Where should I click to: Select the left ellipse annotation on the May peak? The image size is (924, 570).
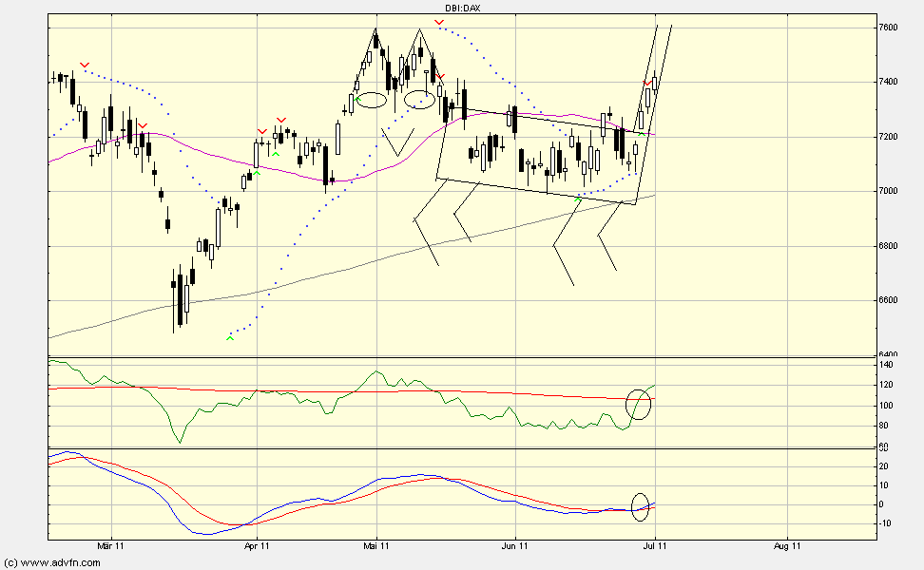373,98
